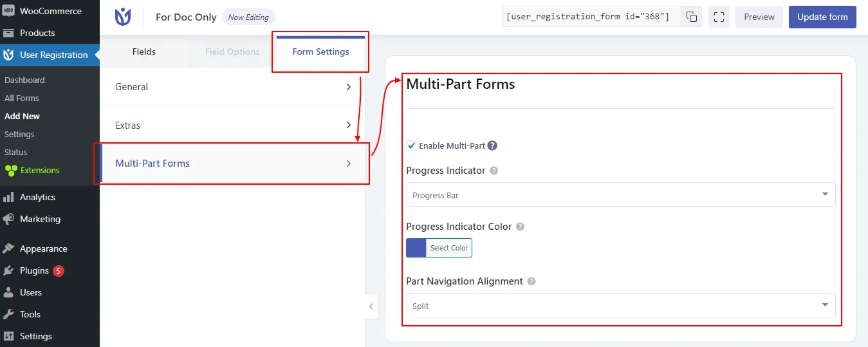Open the Progress Indicator dropdown

click(620, 195)
